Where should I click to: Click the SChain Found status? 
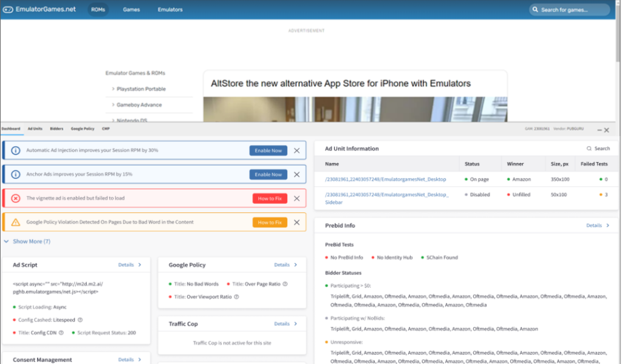point(439,257)
